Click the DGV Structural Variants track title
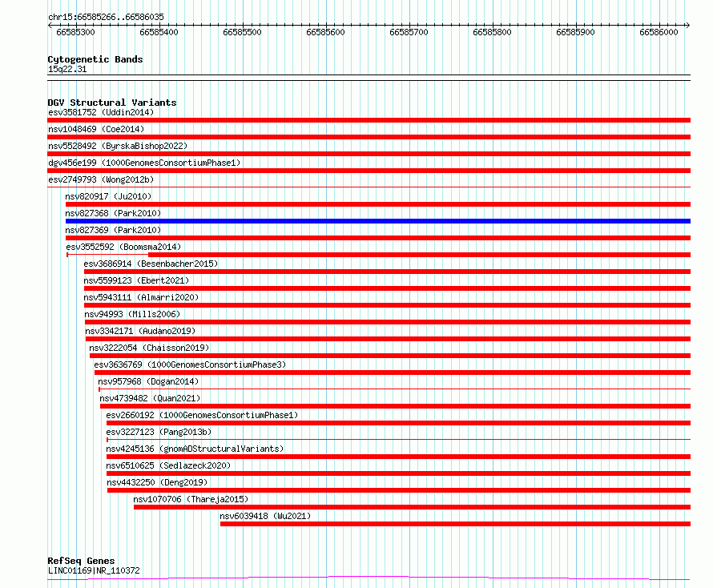 click(112, 103)
